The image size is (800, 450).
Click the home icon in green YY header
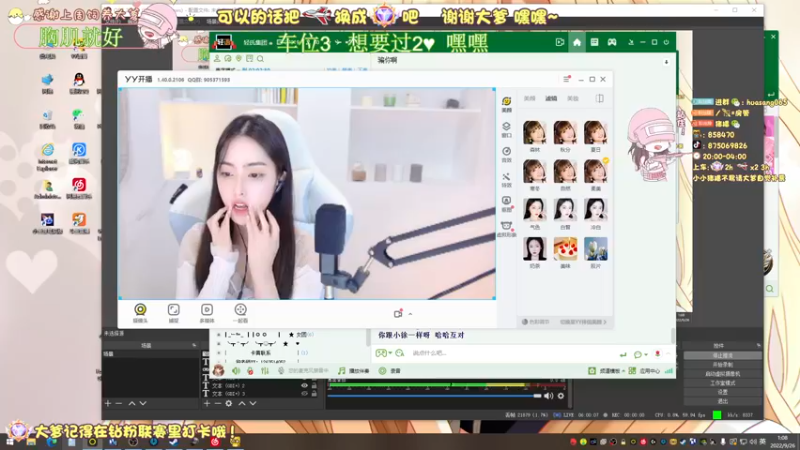[x=577, y=42]
